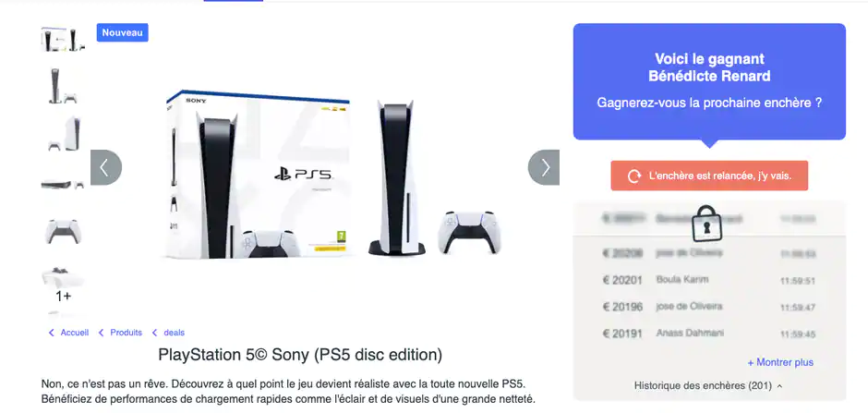This screenshot has height=413, width=868.
Task: Expand list with Montrer plus
Action: pyautogui.click(x=780, y=362)
